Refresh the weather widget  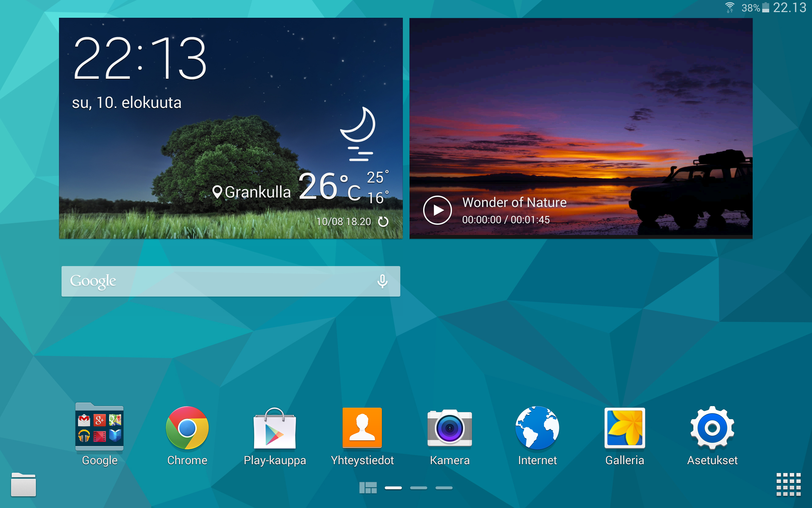(x=383, y=222)
